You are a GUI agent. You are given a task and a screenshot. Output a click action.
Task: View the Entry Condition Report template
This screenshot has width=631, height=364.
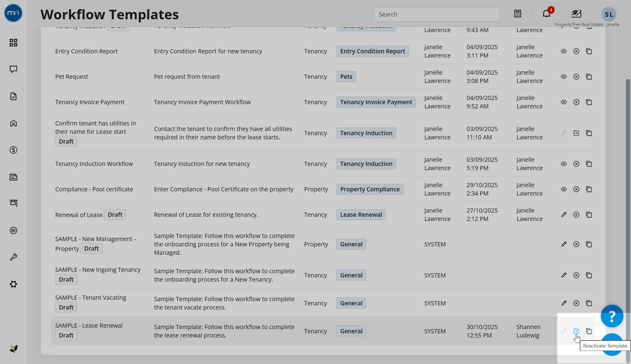point(564,51)
